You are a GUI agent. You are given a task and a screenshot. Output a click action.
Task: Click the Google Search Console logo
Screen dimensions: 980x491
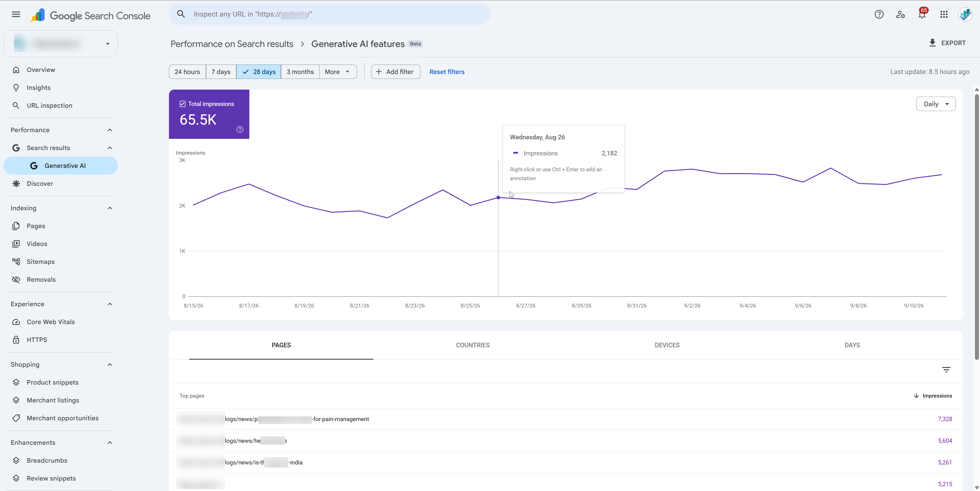tap(91, 16)
